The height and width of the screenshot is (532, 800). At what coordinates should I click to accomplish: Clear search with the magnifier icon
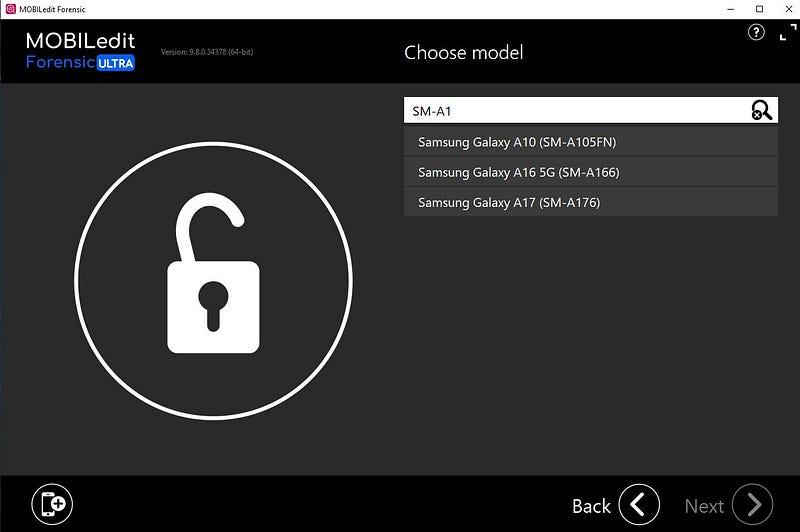click(x=761, y=110)
